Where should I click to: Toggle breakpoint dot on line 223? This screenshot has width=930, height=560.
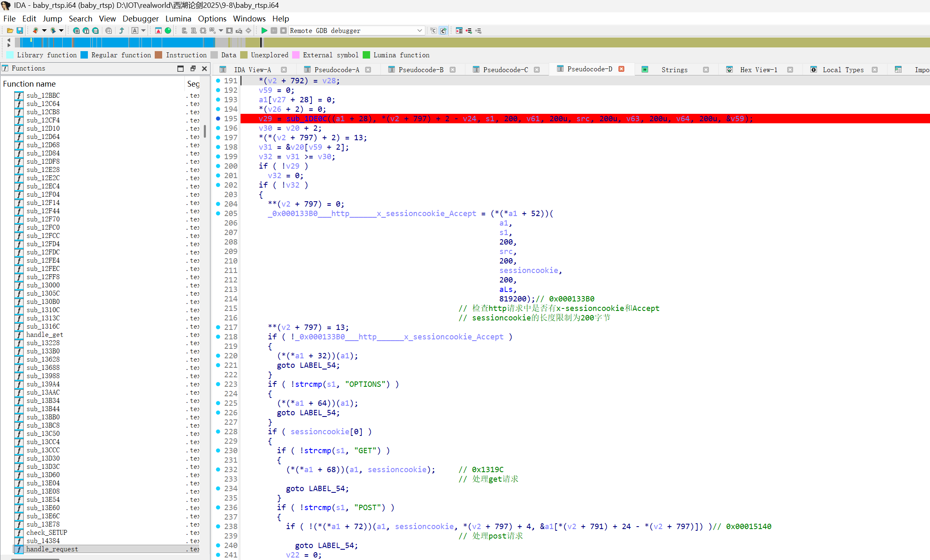point(218,384)
